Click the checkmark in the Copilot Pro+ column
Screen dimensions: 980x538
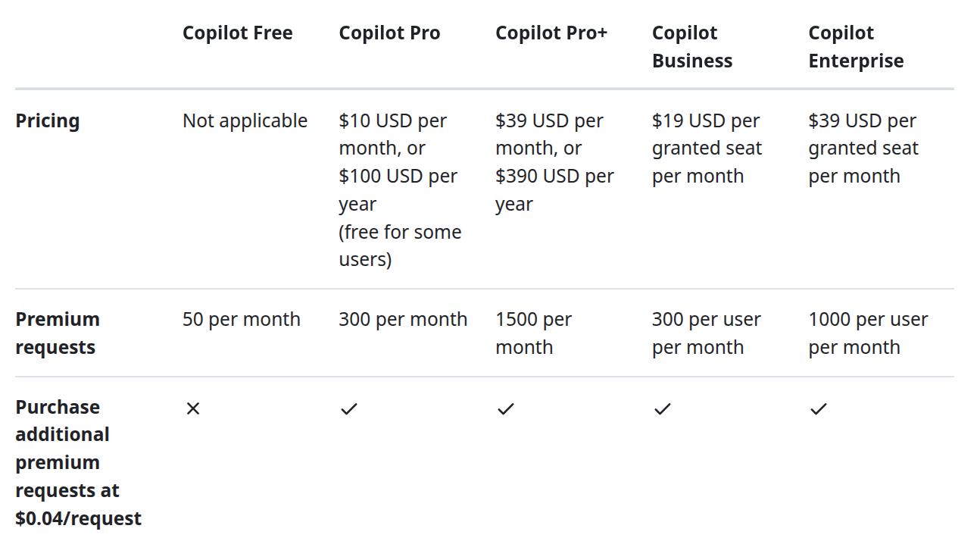pos(506,409)
